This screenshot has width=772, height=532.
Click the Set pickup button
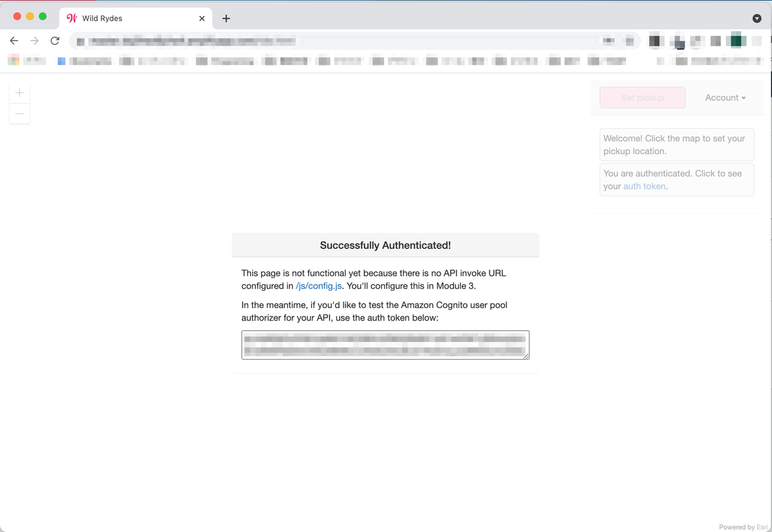click(642, 98)
